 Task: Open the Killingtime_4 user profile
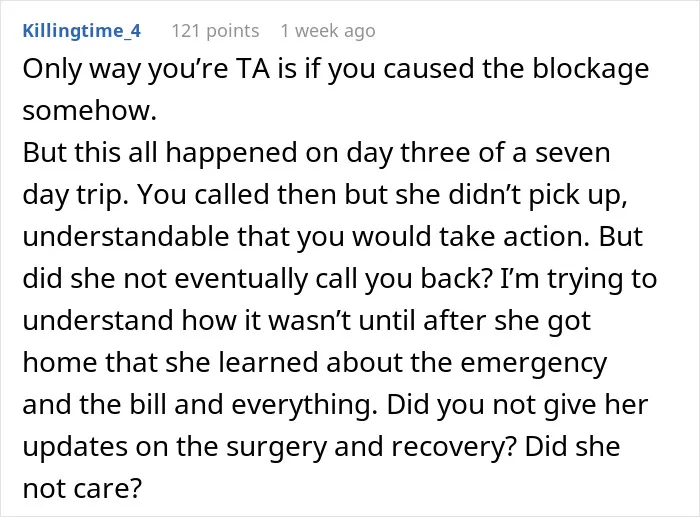click(82, 31)
